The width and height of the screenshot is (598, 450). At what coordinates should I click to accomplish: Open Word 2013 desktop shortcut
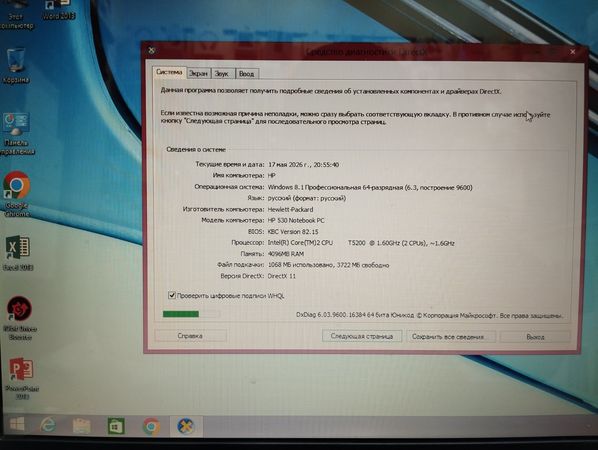58,10
